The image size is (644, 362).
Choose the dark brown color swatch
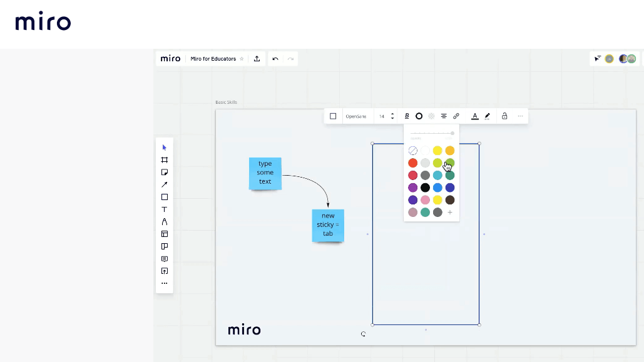(450, 200)
